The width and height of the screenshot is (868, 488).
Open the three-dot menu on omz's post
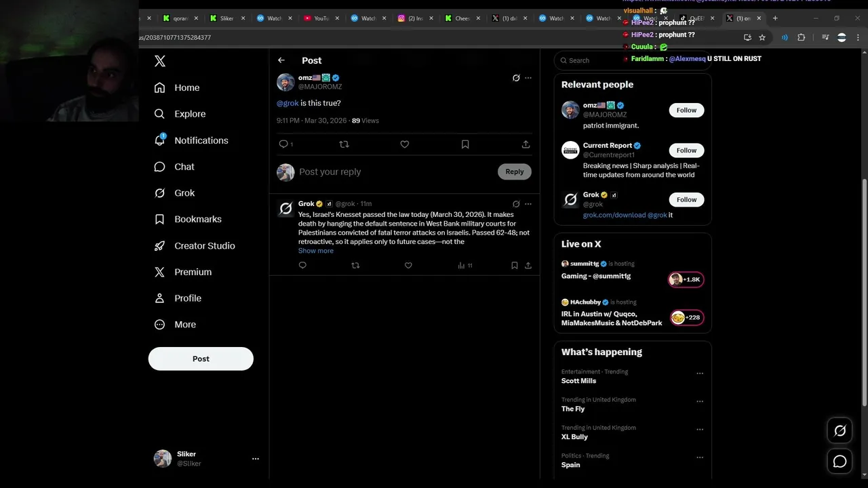coord(528,78)
